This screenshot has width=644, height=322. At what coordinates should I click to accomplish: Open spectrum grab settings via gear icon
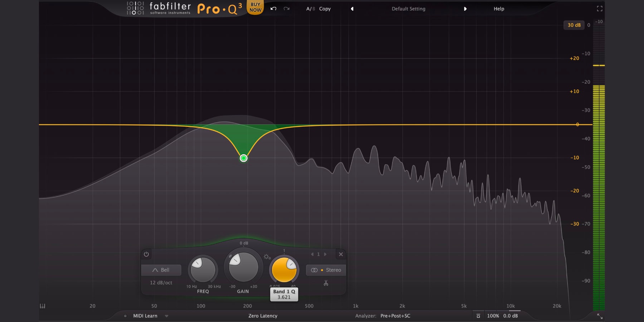point(266,256)
